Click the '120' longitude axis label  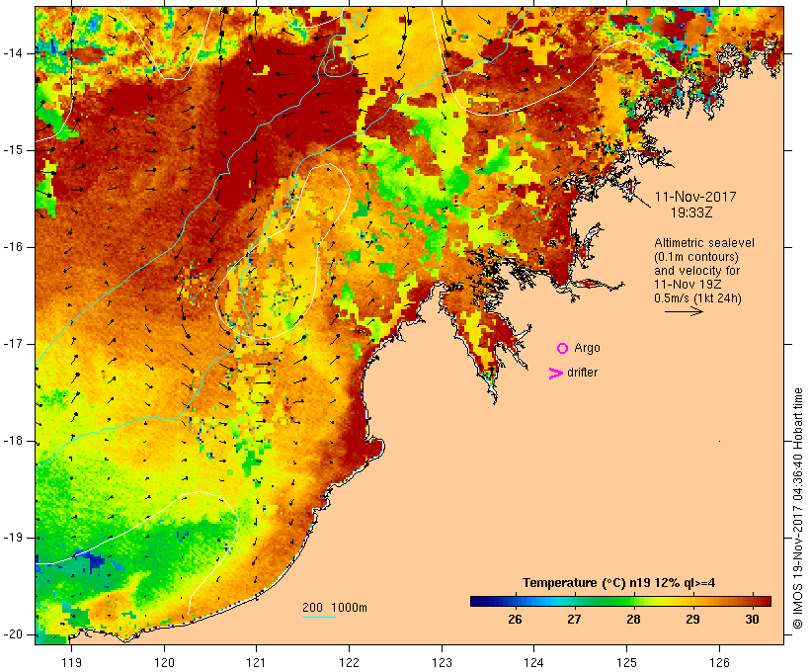tap(164, 663)
